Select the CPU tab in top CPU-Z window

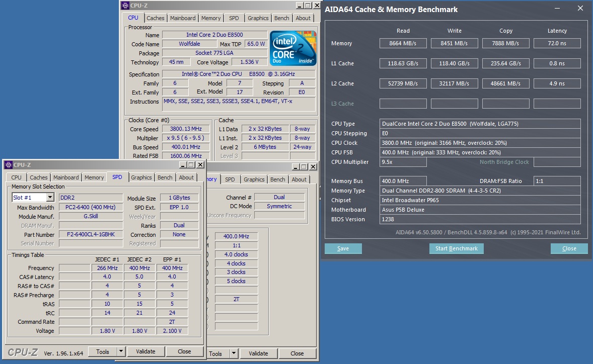(x=133, y=18)
